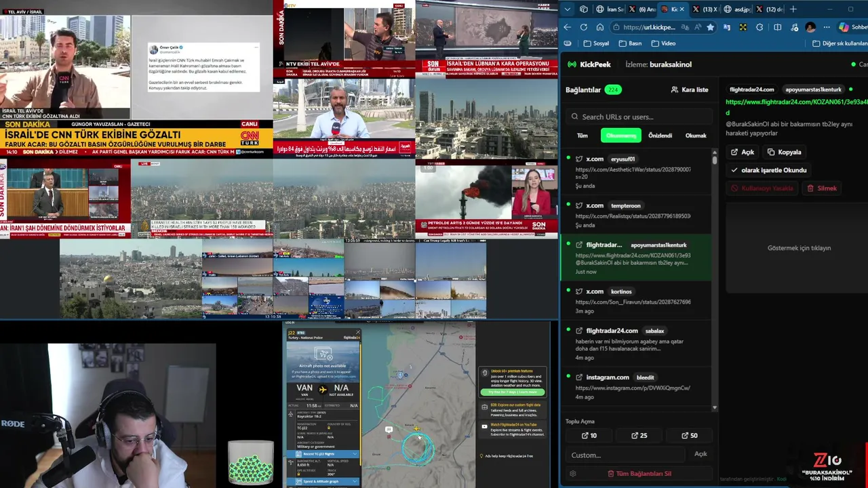Focus the Search URLs or users field
Image resolution: width=868 pixels, height=488 pixels.
(641, 117)
